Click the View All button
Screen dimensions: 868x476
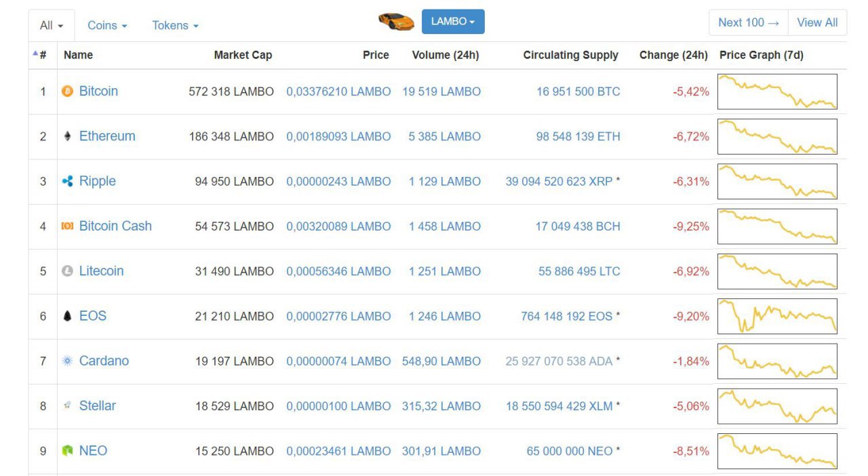[817, 22]
